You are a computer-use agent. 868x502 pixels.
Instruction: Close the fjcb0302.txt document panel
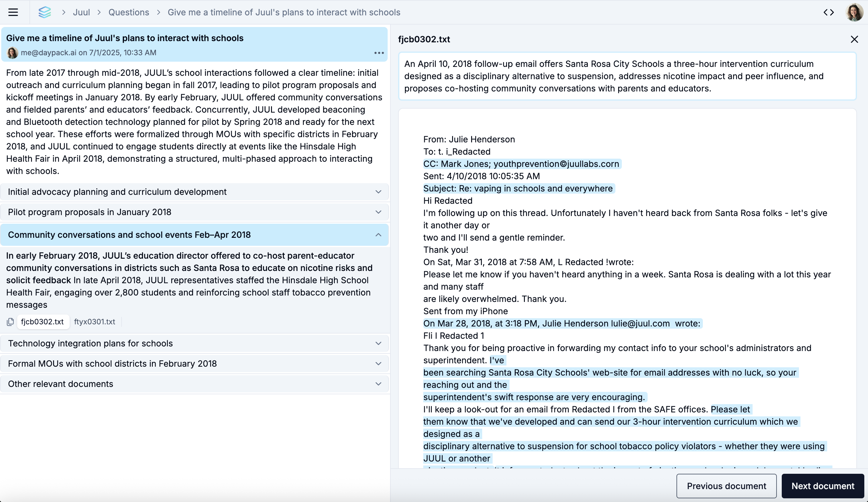click(x=854, y=39)
